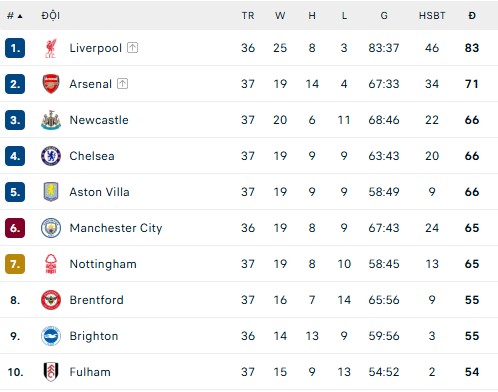Open the Fulham club badge

point(51,372)
